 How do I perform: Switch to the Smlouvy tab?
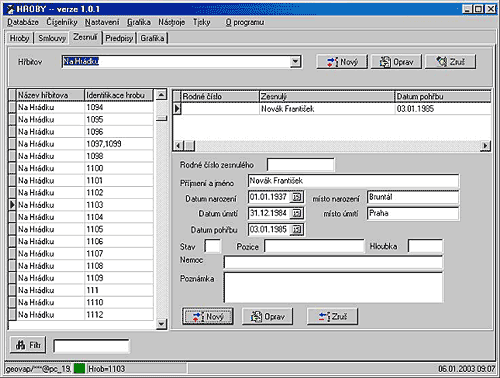[x=52, y=38]
